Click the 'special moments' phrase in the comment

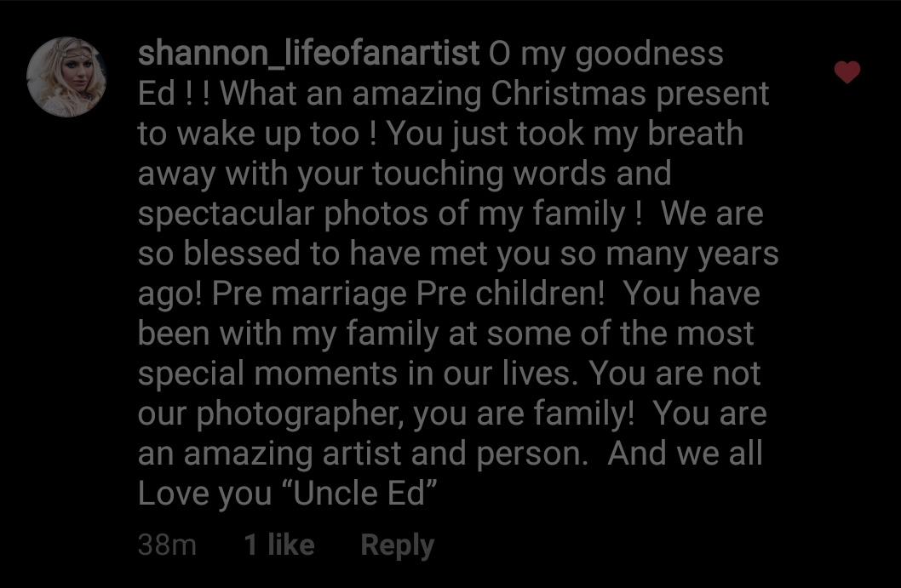(x=267, y=374)
